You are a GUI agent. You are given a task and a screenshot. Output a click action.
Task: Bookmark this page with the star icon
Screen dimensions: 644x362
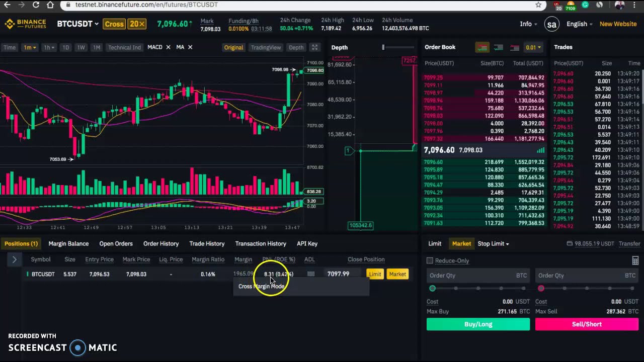click(538, 5)
